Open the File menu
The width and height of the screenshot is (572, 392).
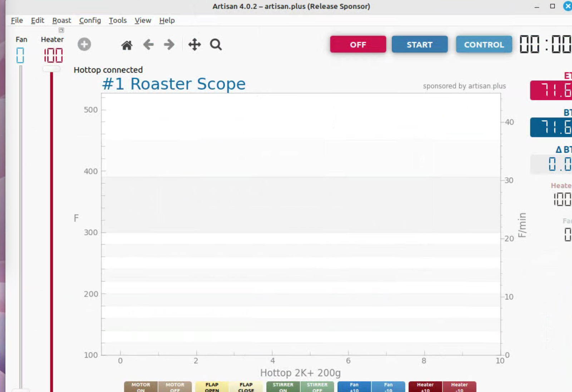pyautogui.click(x=17, y=20)
